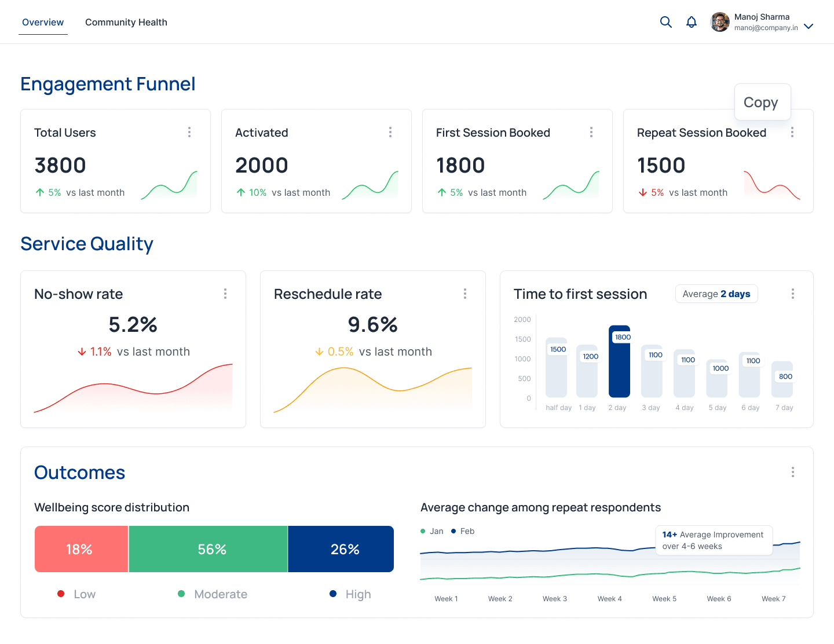Switch to Community Health tab
The width and height of the screenshot is (834, 644).
click(x=126, y=22)
